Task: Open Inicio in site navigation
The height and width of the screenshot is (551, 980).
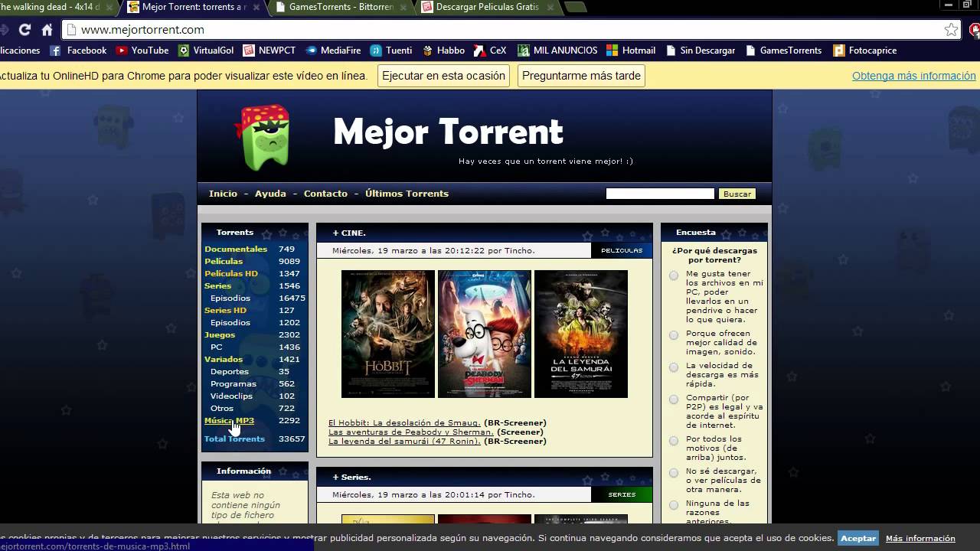Action: (x=223, y=194)
